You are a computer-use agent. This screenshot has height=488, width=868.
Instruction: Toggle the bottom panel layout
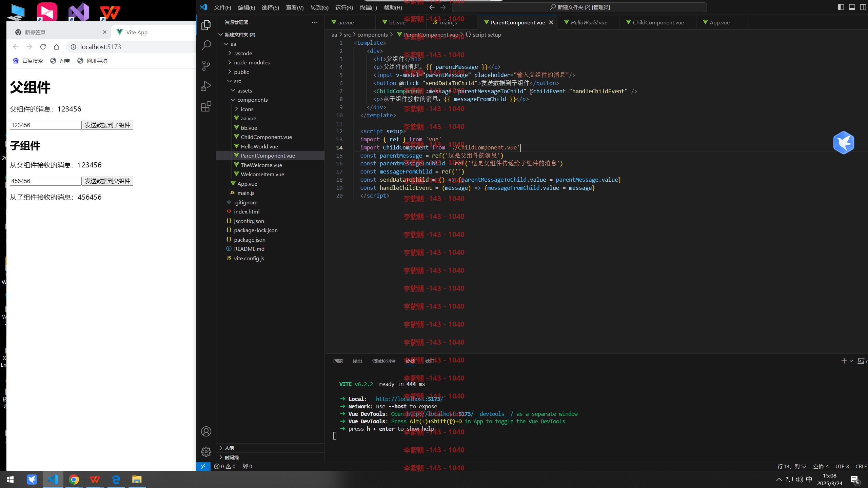(852, 7)
